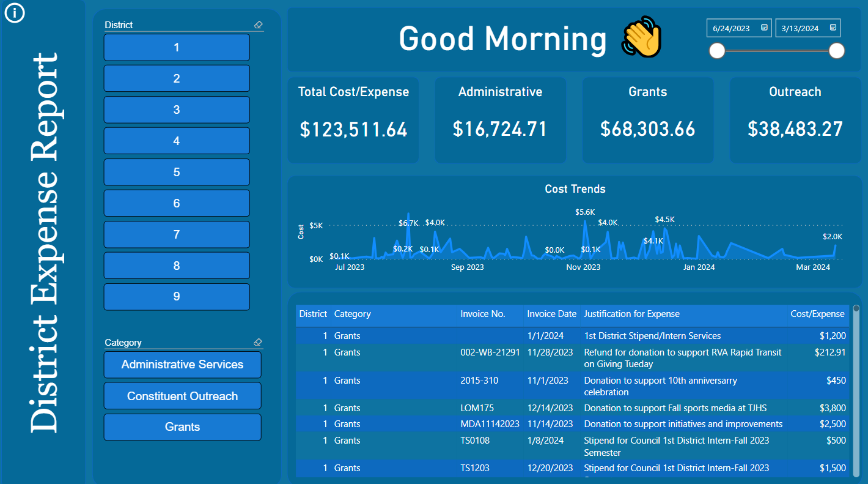The image size is (868, 484).
Task: Click the Grants summary card
Action: [648, 120]
